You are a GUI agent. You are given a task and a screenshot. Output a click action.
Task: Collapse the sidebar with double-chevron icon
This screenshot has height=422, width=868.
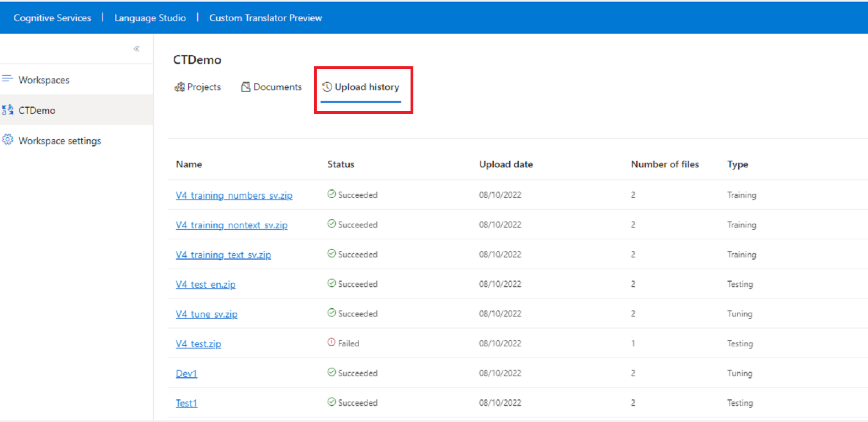[136, 49]
